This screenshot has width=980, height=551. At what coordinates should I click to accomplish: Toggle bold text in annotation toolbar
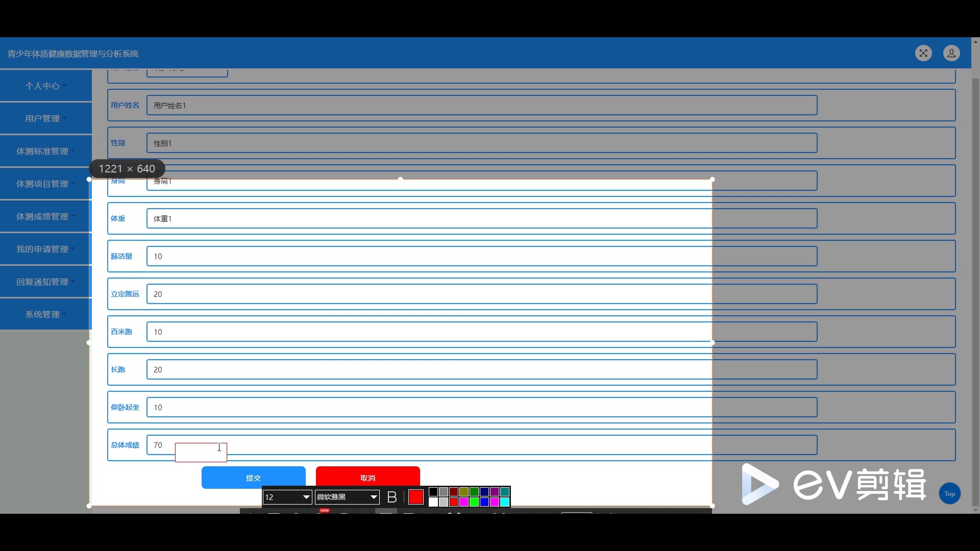click(392, 497)
